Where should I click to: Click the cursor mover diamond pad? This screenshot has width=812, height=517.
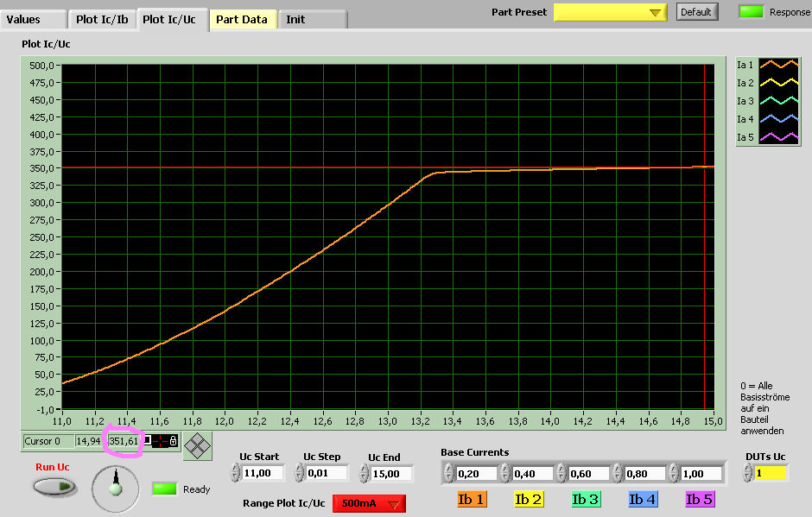(x=198, y=445)
